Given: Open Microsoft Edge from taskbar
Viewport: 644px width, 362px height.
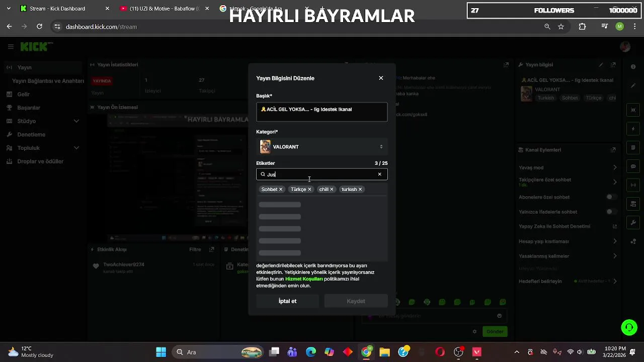Looking at the screenshot, I should [311, 352].
